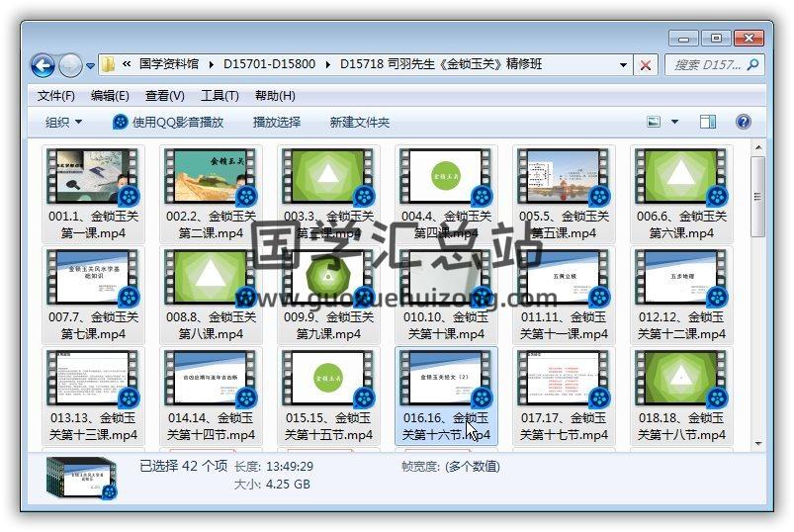Screen dimensions: 794x532
Task: Select video 007.7、金锁玉关第七课.mp4
Action: 93,295
